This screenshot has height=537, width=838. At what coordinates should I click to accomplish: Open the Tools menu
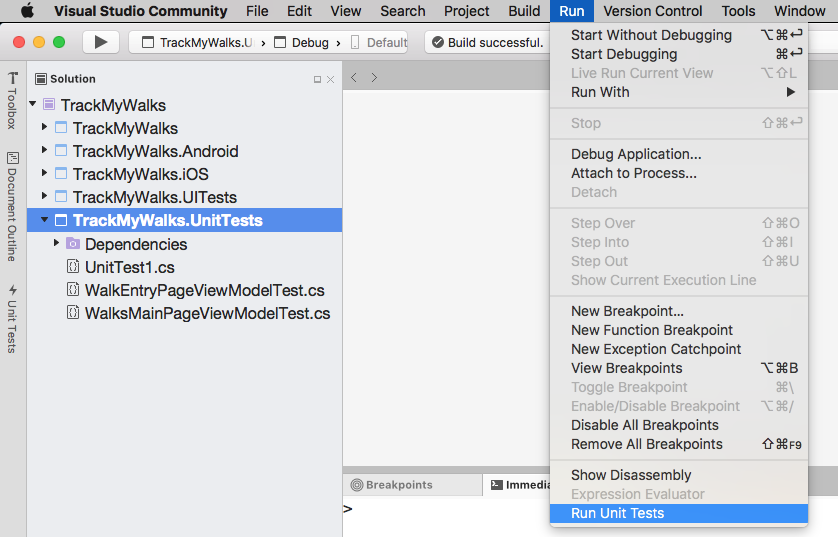tap(739, 11)
